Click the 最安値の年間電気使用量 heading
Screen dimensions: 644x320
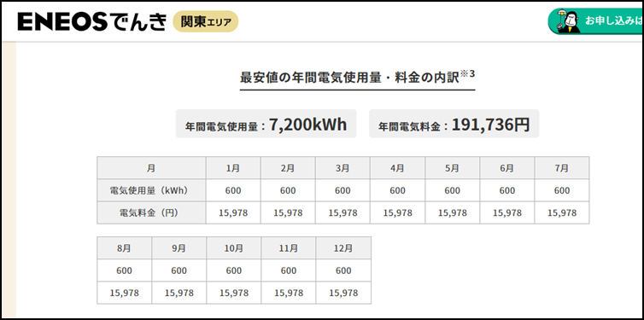(x=349, y=78)
